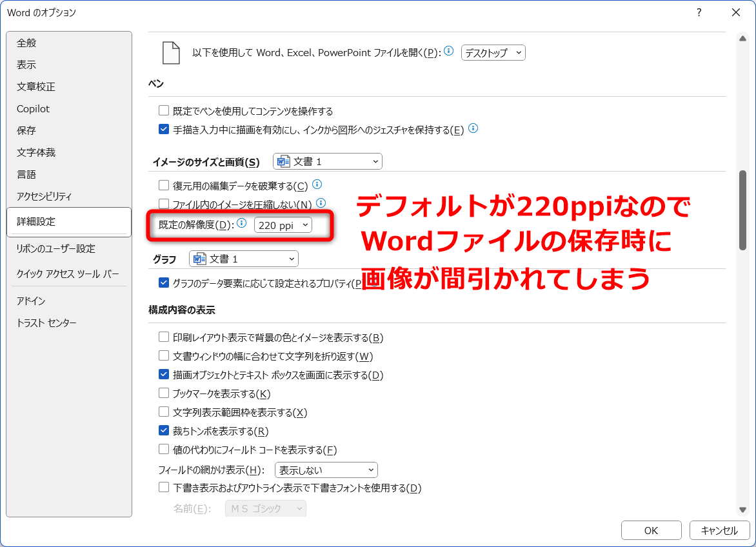The height and width of the screenshot is (547, 756).
Task: Click info icon next to ink gesture option
Action: 473,129
